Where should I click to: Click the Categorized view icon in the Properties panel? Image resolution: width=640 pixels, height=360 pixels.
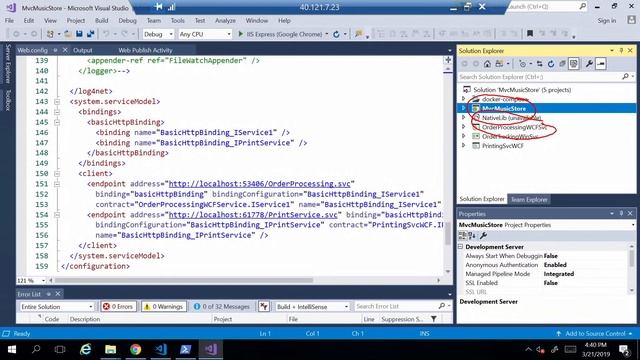pos(462,236)
